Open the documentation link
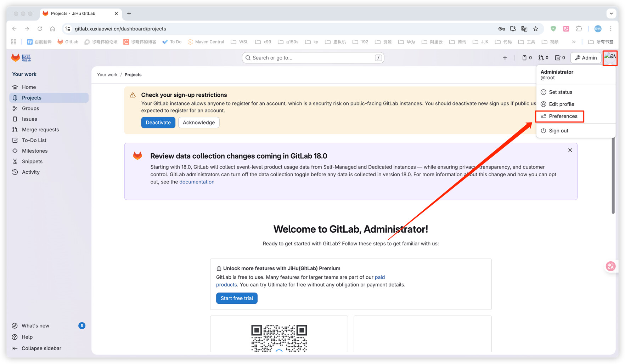 tap(197, 182)
